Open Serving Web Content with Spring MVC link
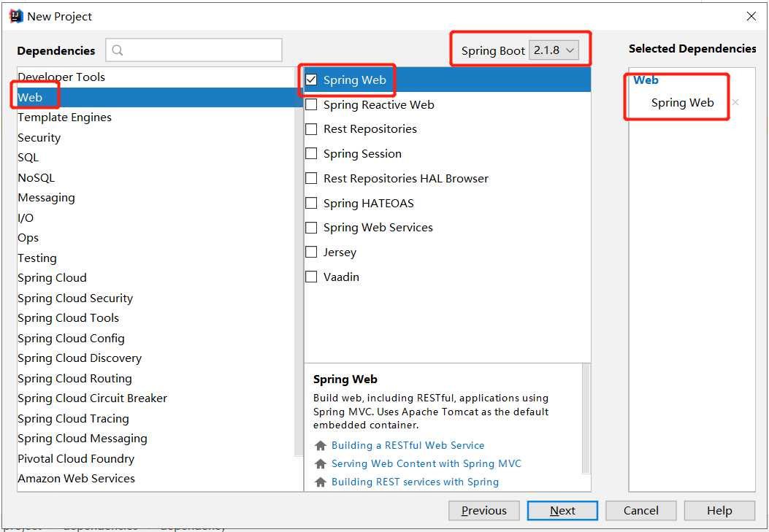 click(x=426, y=463)
